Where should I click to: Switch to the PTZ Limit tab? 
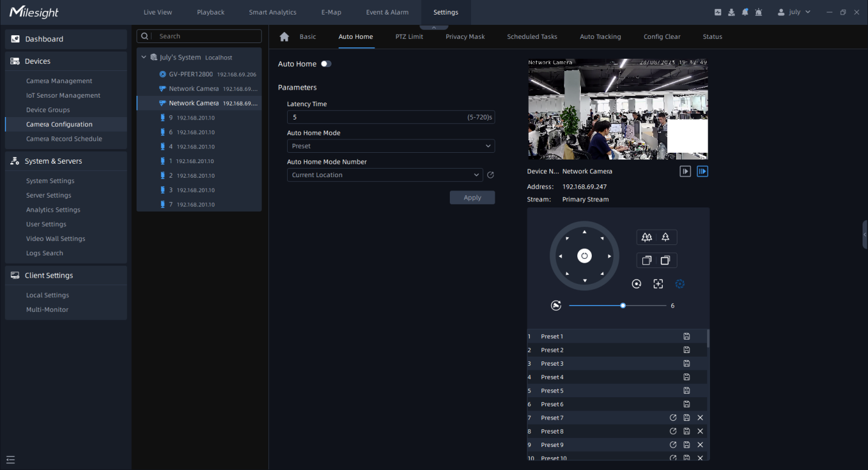[409, 37]
